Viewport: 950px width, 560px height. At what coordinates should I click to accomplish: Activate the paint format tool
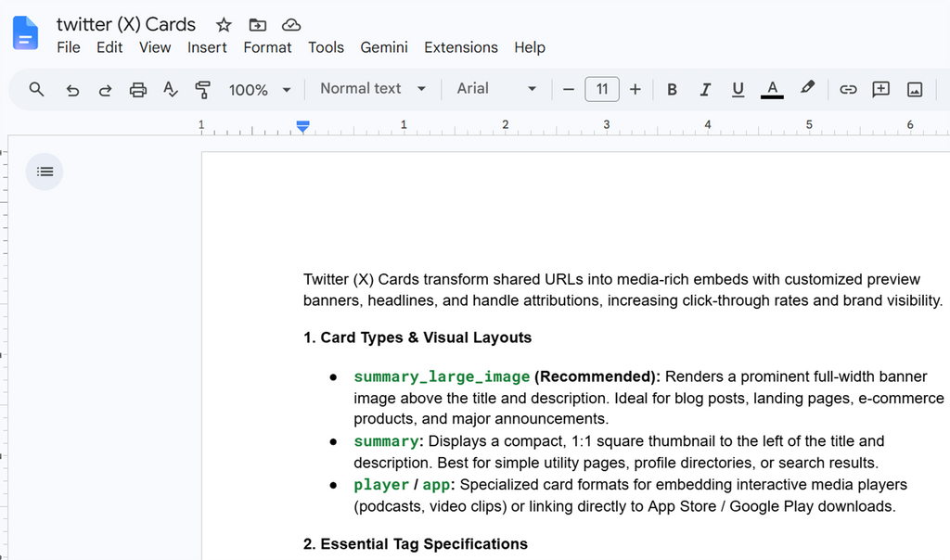(x=203, y=90)
